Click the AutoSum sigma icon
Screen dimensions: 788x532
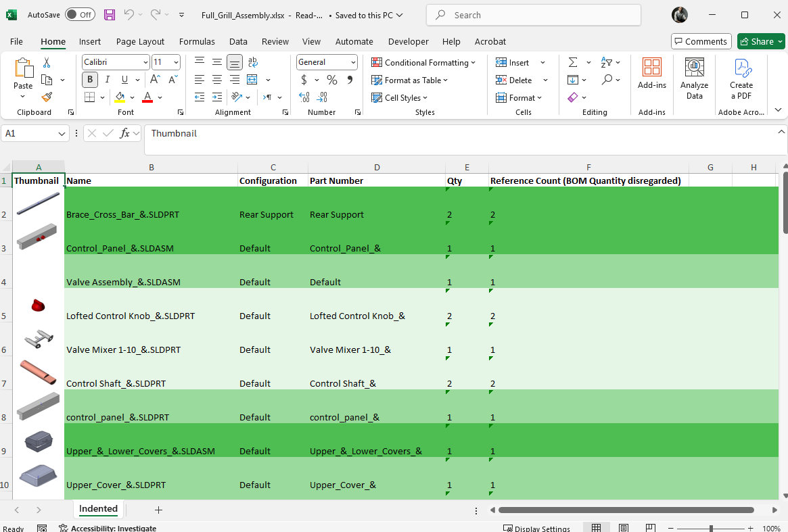573,62
